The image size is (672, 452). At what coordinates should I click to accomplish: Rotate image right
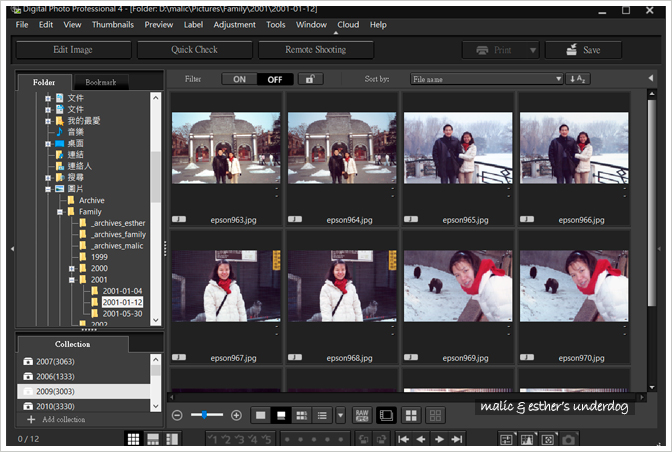click(380, 439)
